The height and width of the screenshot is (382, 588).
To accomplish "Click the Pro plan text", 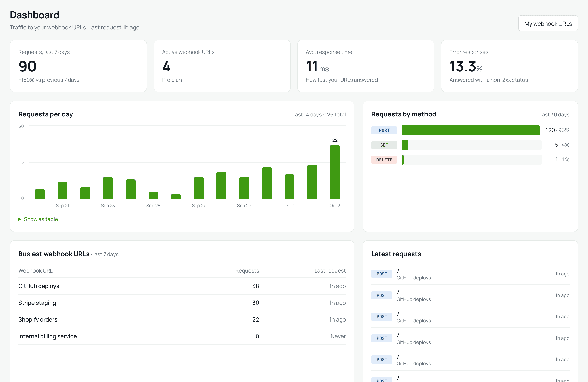I will click(x=172, y=80).
